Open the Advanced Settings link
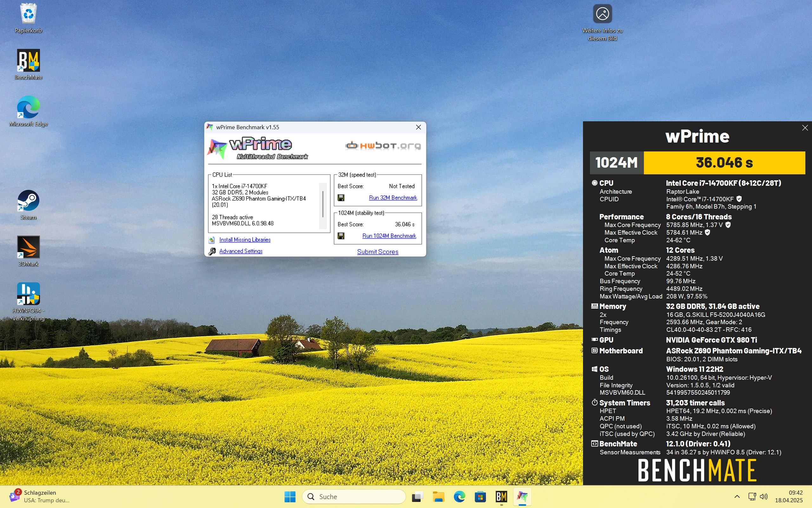The width and height of the screenshot is (812, 508). point(241,251)
